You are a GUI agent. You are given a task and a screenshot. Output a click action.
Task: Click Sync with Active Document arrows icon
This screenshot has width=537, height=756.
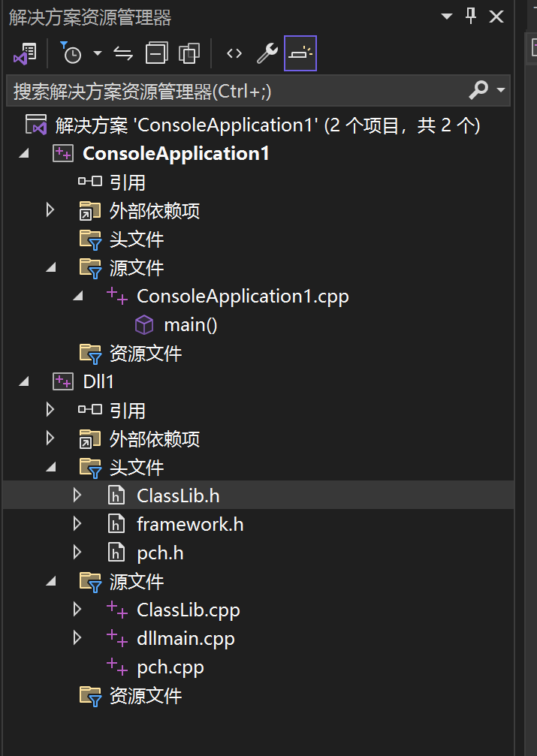(123, 53)
